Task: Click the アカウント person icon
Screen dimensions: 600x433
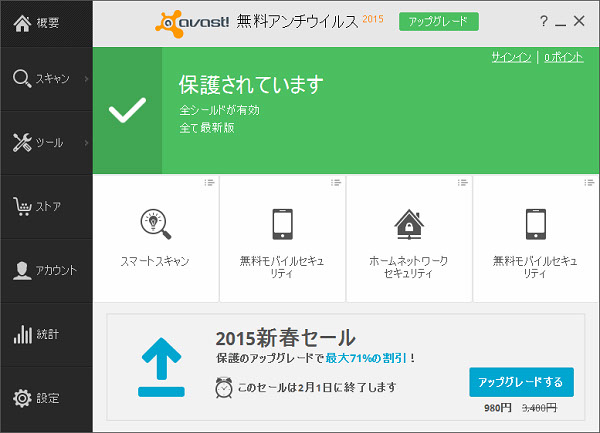Action: 22,270
